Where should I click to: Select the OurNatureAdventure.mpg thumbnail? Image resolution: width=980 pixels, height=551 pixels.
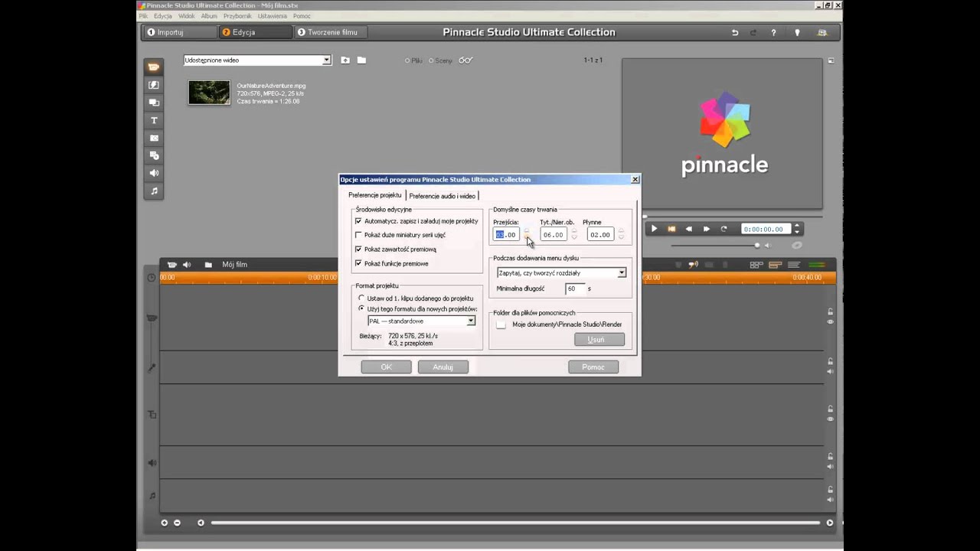(209, 93)
